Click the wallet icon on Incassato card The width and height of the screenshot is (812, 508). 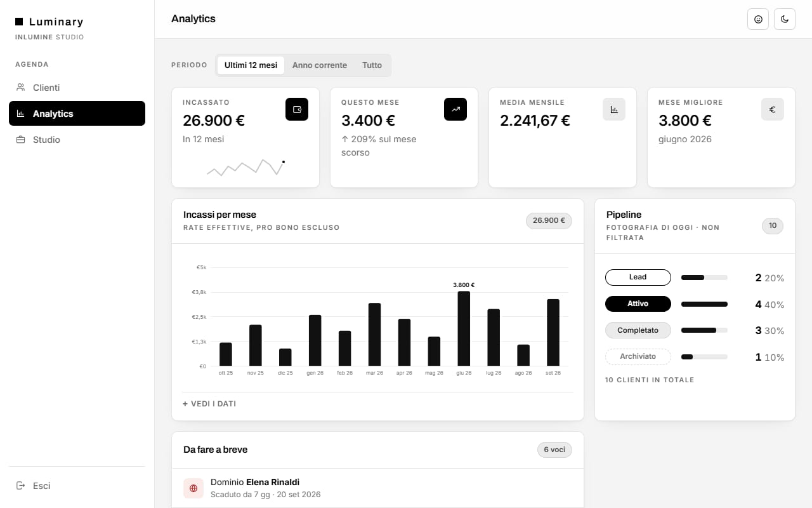click(297, 109)
